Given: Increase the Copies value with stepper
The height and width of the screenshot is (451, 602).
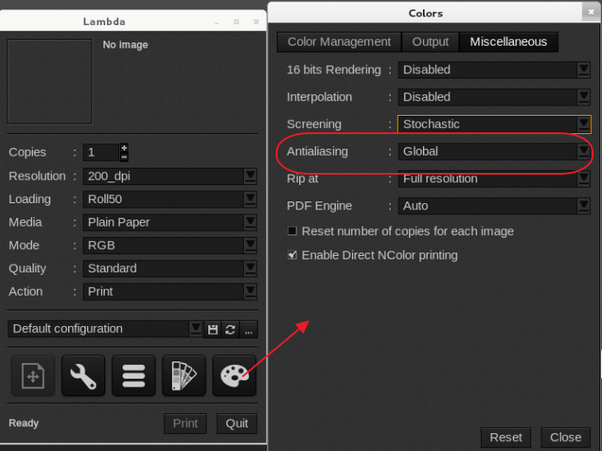Looking at the screenshot, I should coord(124,148).
